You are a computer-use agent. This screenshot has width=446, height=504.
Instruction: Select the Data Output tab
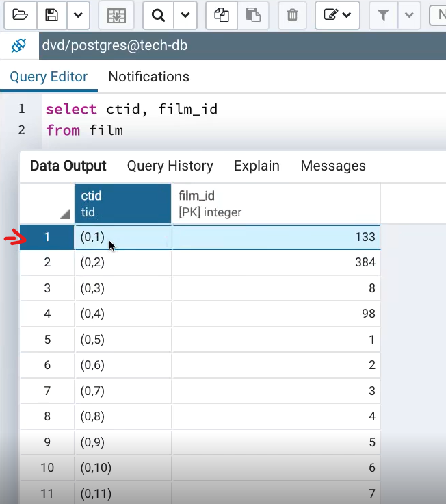(x=68, y=166)
